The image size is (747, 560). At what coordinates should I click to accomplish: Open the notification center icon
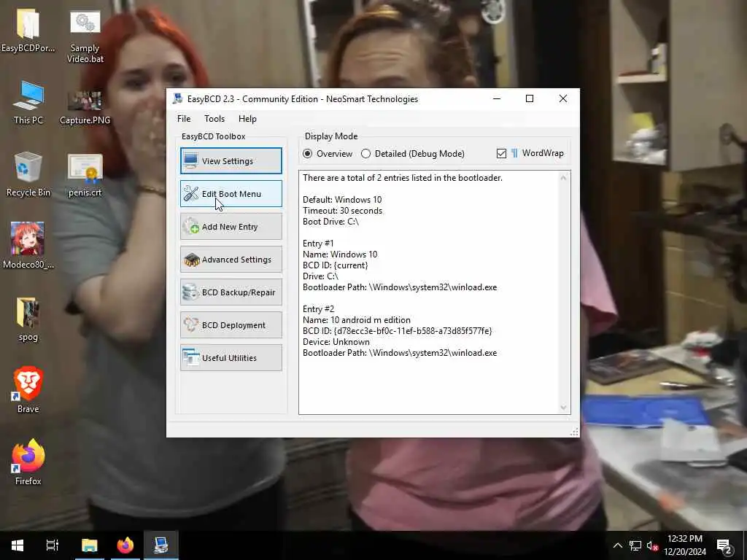[x=724, y=546]
